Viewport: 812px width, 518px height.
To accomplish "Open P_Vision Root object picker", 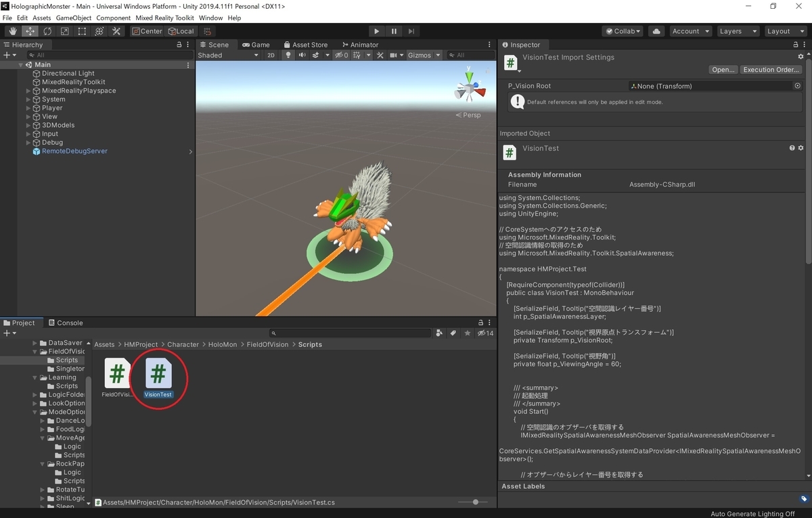I will click(797, 86).
